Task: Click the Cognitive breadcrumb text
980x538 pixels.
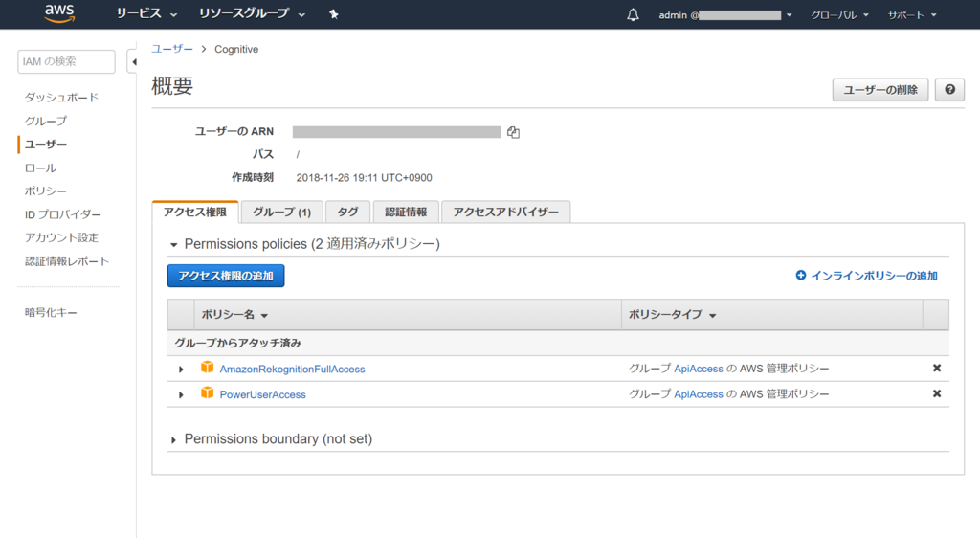Action: click(236, 50)
